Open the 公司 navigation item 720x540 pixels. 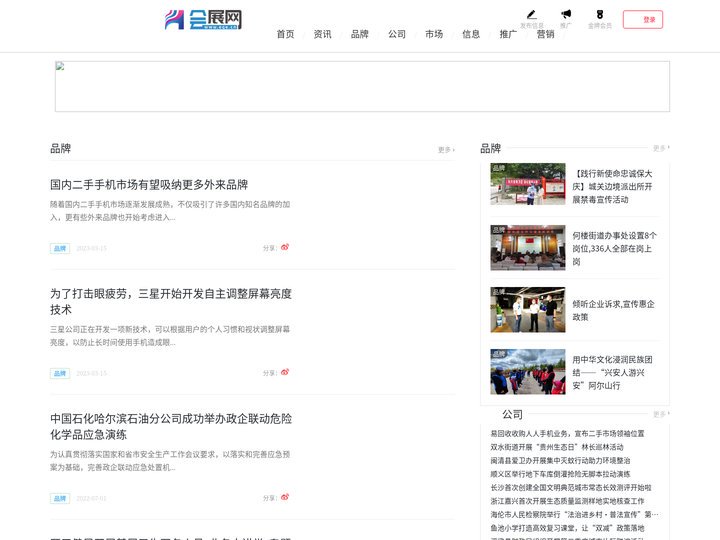(397, 34)
